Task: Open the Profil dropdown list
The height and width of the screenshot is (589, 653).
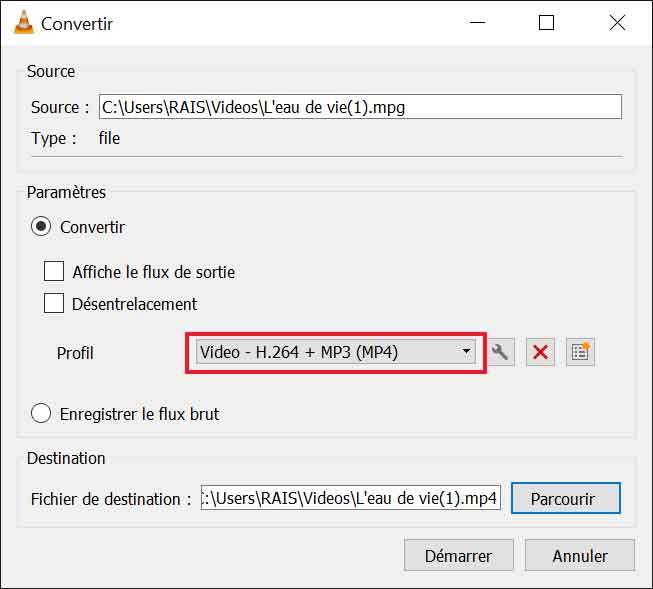Action: tap(336, 352)
